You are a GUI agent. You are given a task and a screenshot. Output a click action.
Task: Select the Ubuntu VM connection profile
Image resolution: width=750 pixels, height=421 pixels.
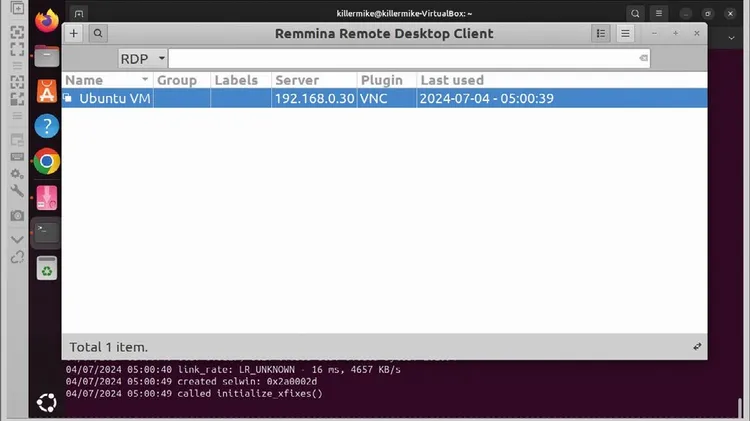pos(384,98)
